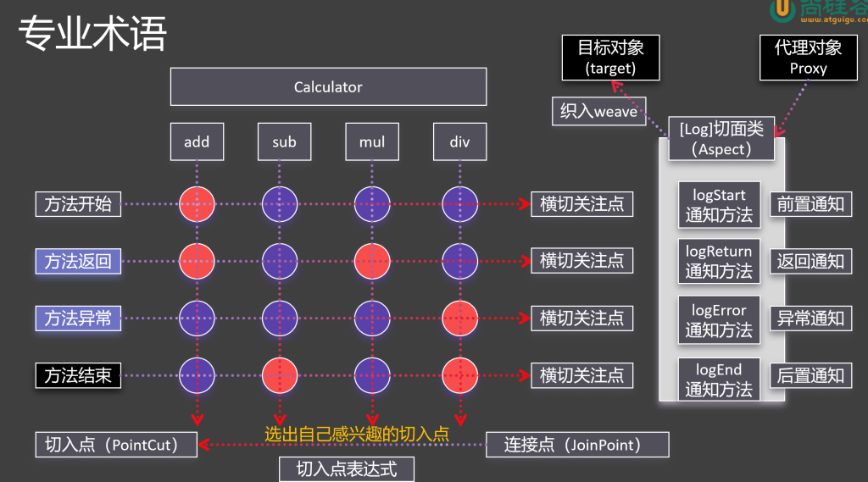The width and height of the screenshot is (868, 482).
Task: Select the div method box
Action: pyautogui.click(x=459, y=141)
